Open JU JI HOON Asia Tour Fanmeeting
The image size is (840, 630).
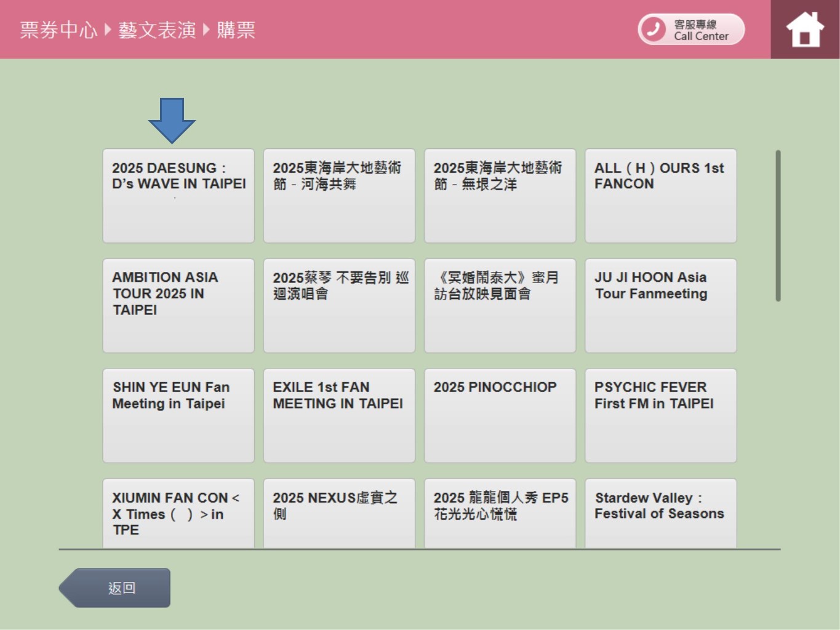[x=660, y=305]
